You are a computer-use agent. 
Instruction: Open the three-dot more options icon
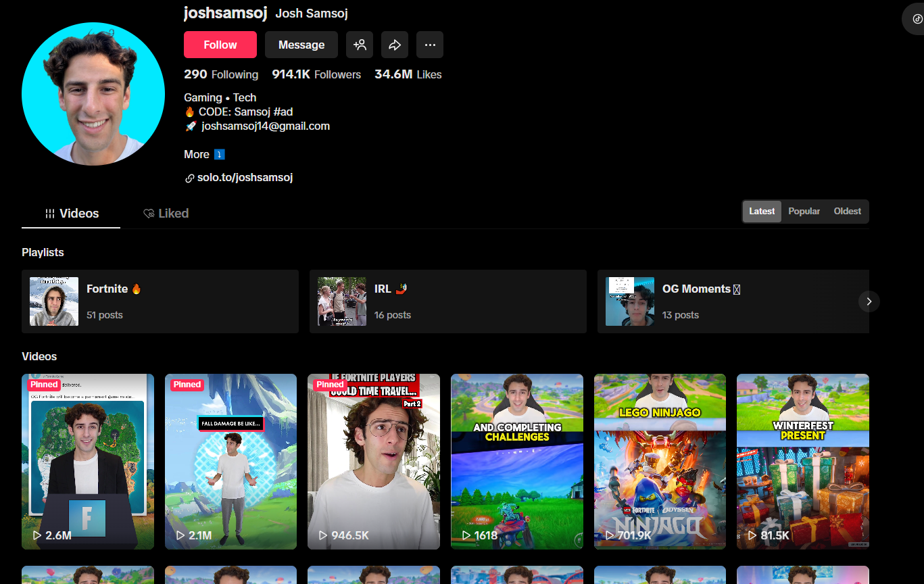[x=430, y=45]
